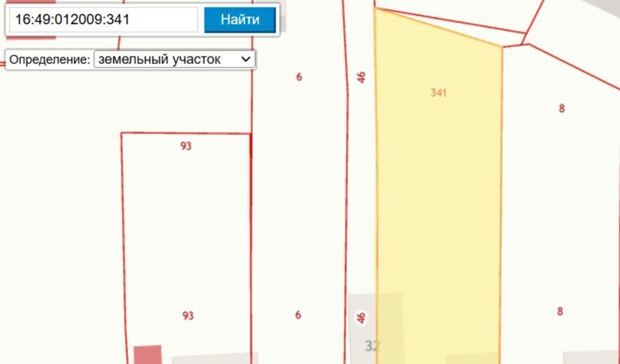
Task: Open the земельный участок dropdown
Action: coord(175,59)
